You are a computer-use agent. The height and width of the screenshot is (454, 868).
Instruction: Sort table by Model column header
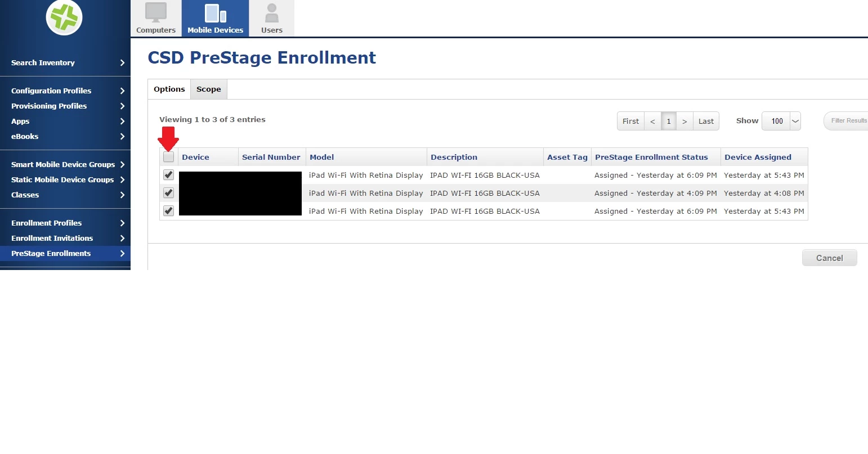click(x=322, y=157)
